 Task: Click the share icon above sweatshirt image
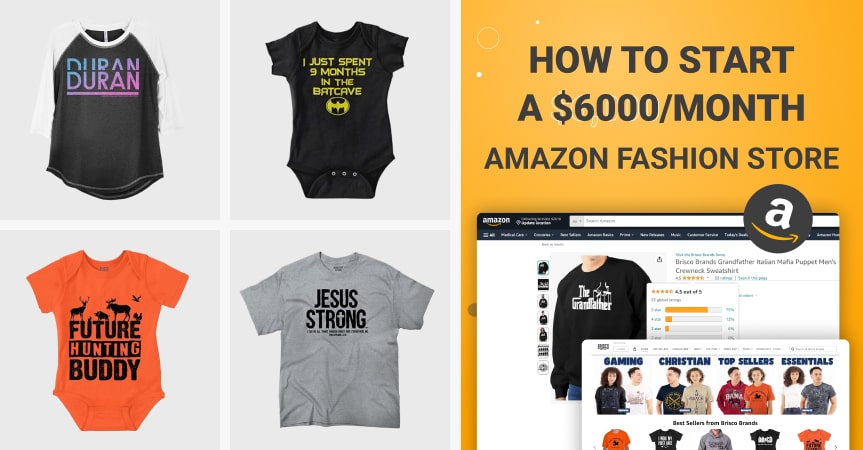659,259
